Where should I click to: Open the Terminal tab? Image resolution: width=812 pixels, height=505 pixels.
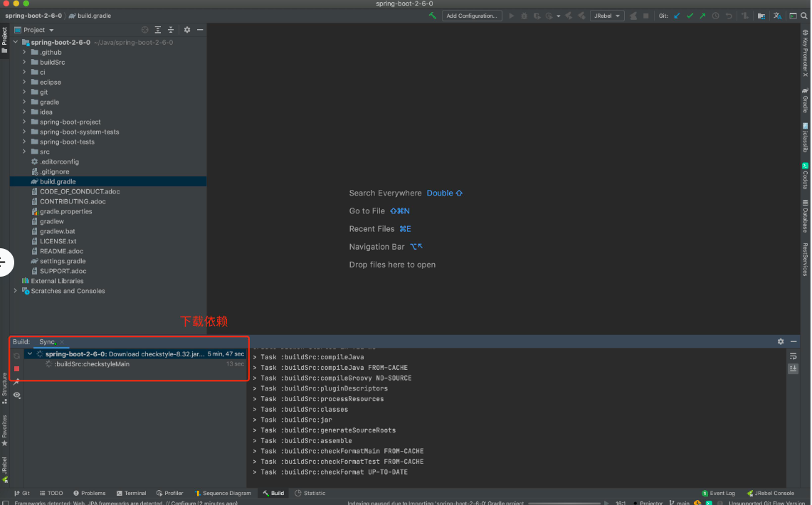131,493
